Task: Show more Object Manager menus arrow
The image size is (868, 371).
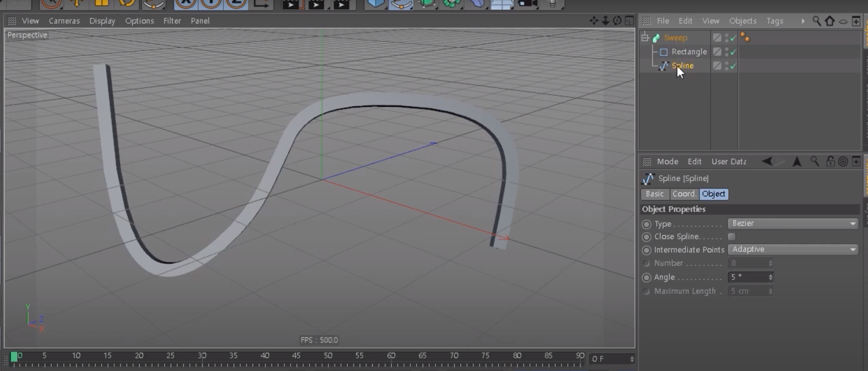Action: [x=803, y=21]
